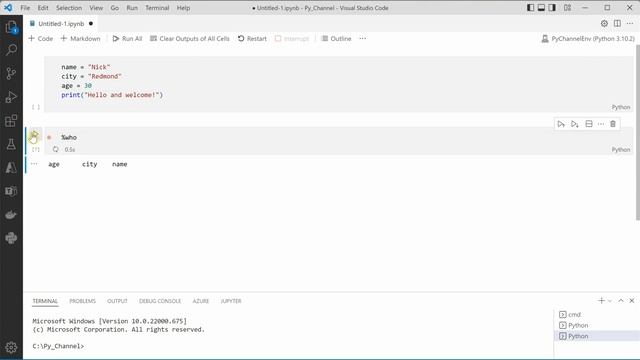Open the Search view in activity bar
This screenshot has height=360, width=640.
(11, 50)
